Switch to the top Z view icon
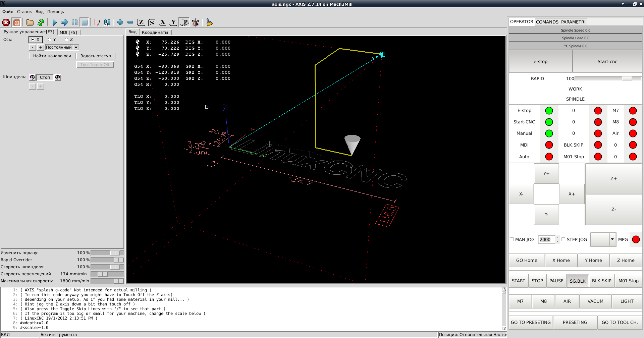Screen dimensions: 644x338 point(141,22)
